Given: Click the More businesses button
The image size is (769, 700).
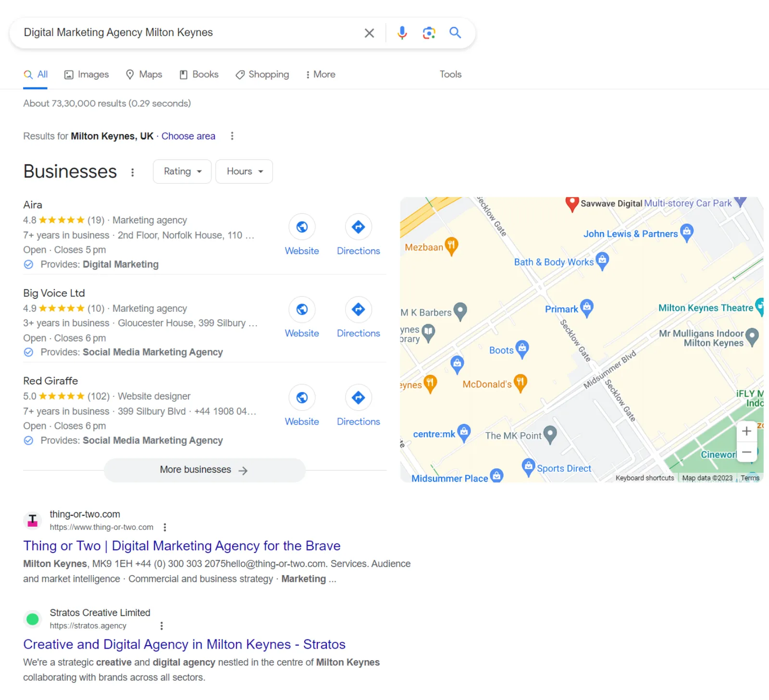Looking at the screenshot, I should tap(205, 470).
